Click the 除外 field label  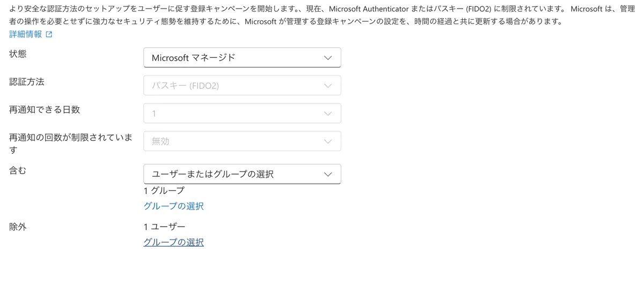tap(18, 227)
